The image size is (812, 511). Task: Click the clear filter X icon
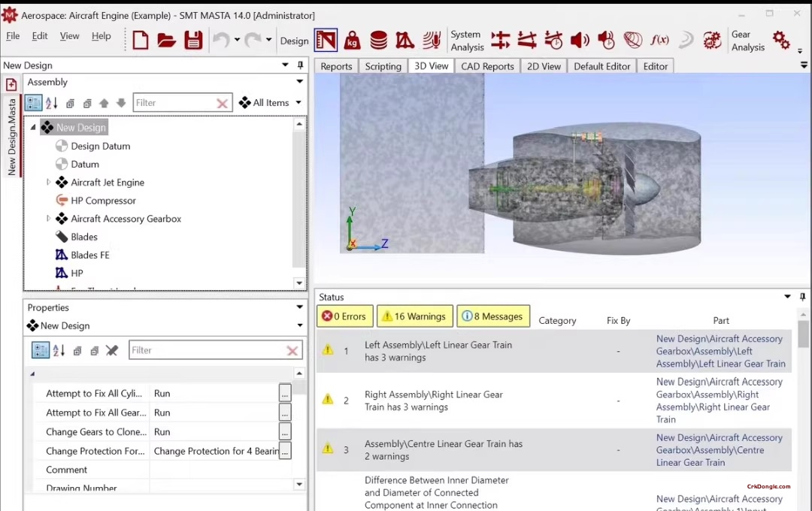coord(223,102)
